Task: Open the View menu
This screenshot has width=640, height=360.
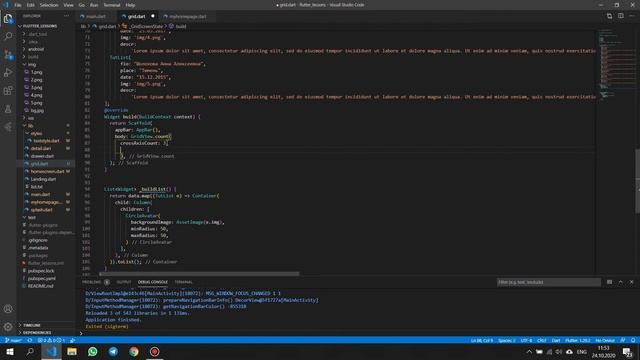Action: [x=68, y=5]
